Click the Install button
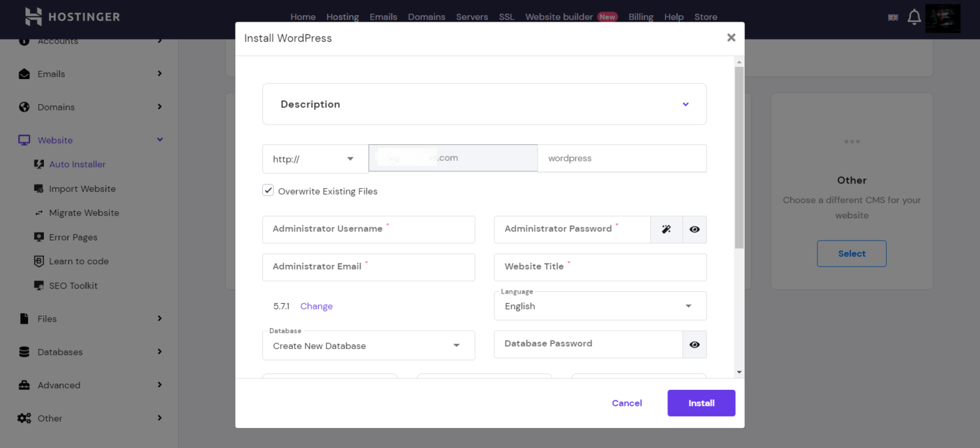980x448 pixels. click(701, 403)
